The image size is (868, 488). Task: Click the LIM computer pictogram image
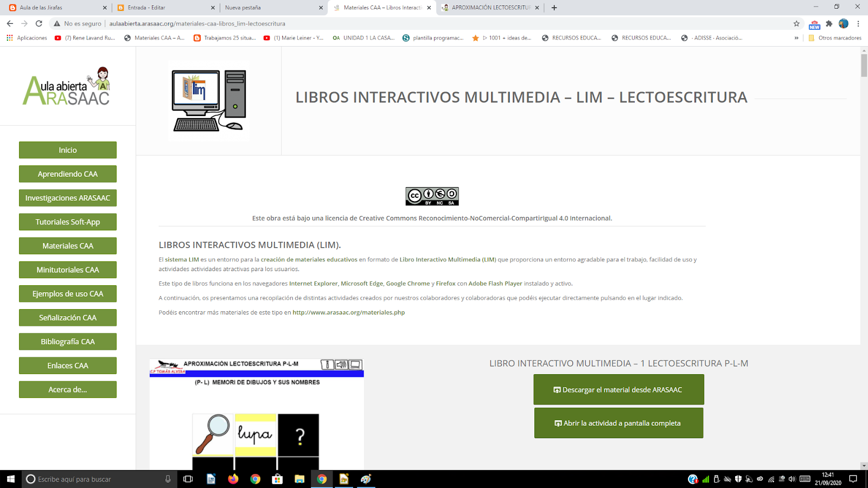(x=209, y=101)
